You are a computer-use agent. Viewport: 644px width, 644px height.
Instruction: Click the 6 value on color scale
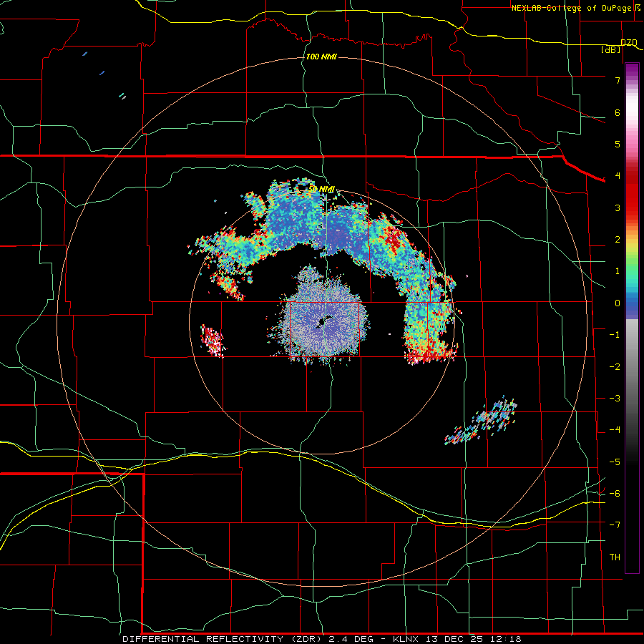(618, 112)
